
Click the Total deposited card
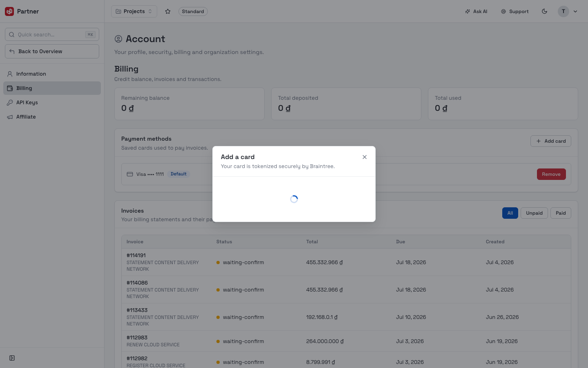346,104
